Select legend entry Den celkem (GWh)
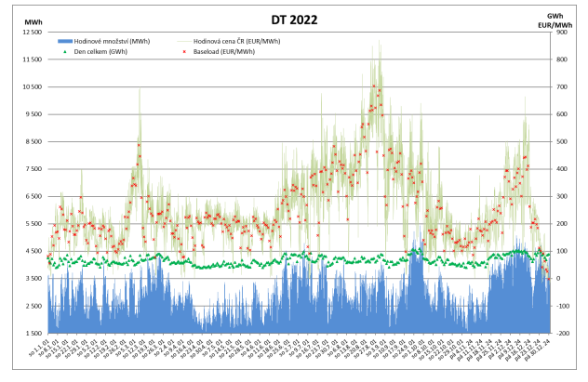Image resolution: width=588 pixels, height=382 pixels. point(100,52)
